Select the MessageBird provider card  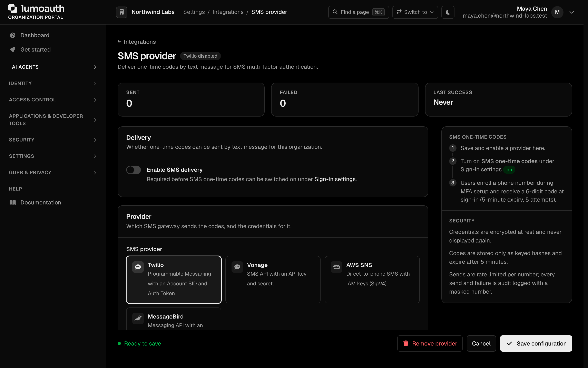(174, 319)
